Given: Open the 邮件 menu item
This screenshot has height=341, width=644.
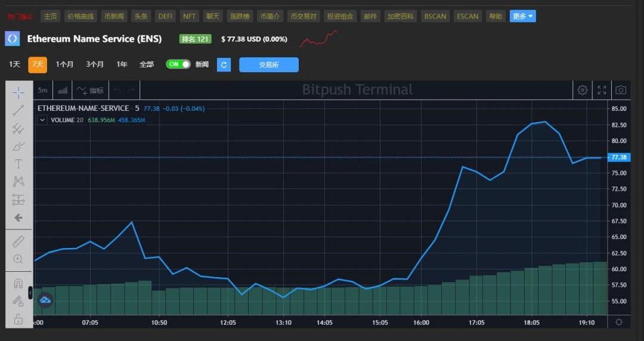Looking at the screenshot, I should pos(370,16).
